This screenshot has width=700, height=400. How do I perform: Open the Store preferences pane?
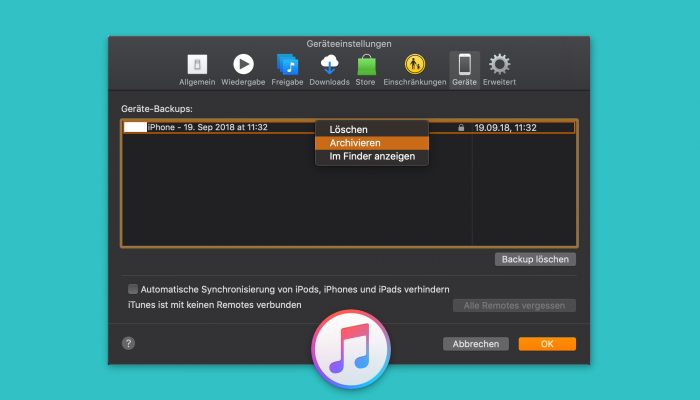(x=366, y=70)
